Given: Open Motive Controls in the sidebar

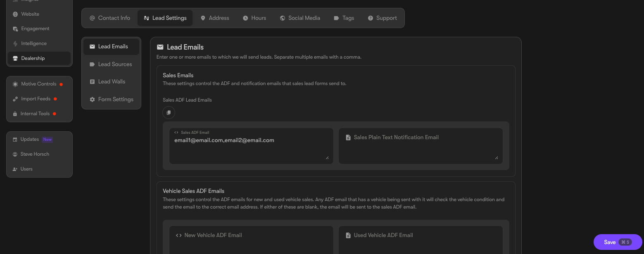Looking at the screenshot, I should click(39, 84).
